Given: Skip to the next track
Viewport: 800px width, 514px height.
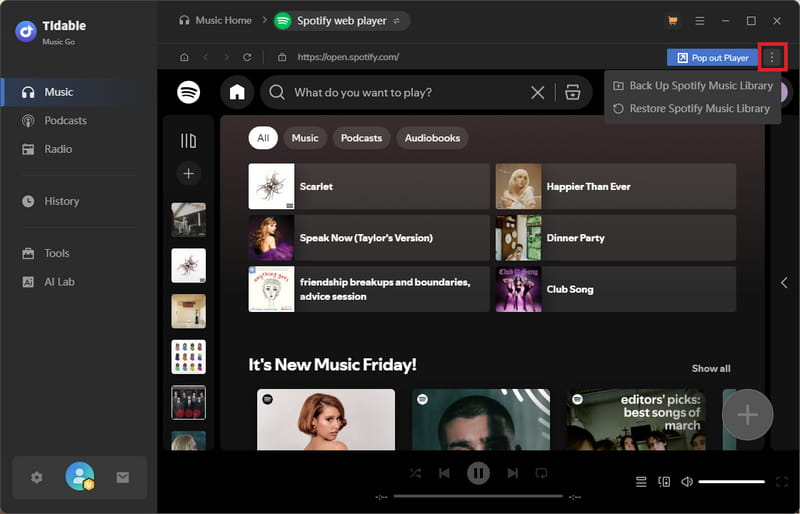Looking at the screenshot, I should pos(513,474).
